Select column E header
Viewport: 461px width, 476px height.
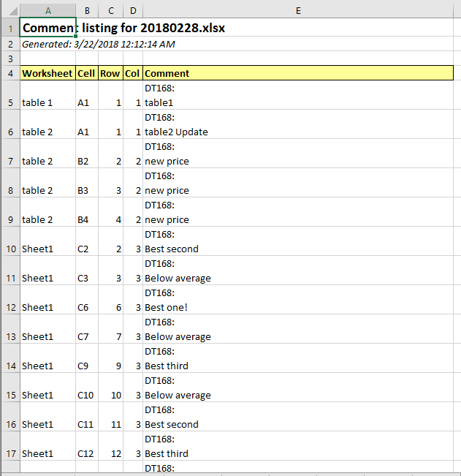pyautogui.click(x=298, y=11)
